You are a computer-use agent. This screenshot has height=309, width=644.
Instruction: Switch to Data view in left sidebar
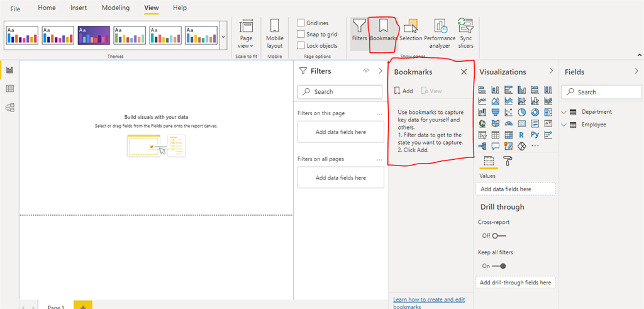click(x=10, y=89)
